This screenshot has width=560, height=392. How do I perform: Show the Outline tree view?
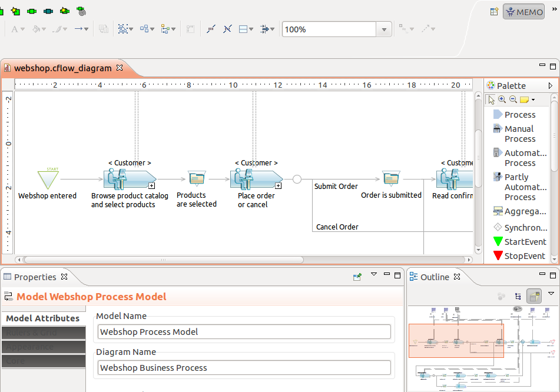coord(518,296)
